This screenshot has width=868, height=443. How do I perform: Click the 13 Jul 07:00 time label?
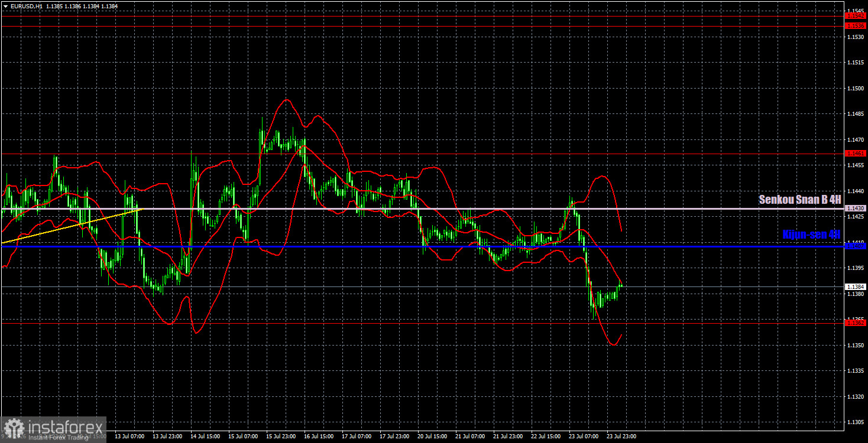coord(129,437)
